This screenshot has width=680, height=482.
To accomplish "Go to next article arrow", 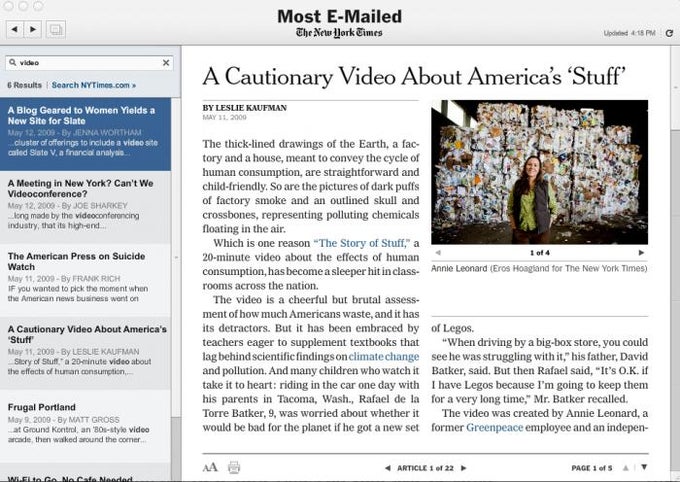I will pyautogui.click(x=464, y=468).
